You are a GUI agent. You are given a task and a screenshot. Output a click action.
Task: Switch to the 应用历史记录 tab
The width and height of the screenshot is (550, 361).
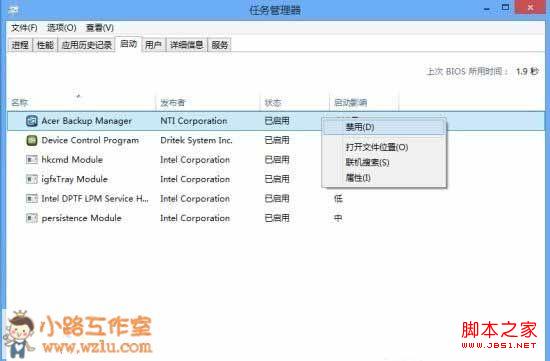[86, 45]
